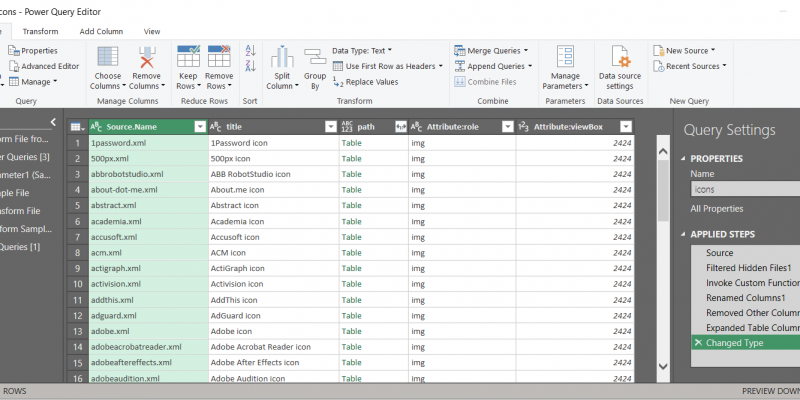Click the Choose Columns icon
Viewport: 800px width, 400px height.
coord(108,57)
